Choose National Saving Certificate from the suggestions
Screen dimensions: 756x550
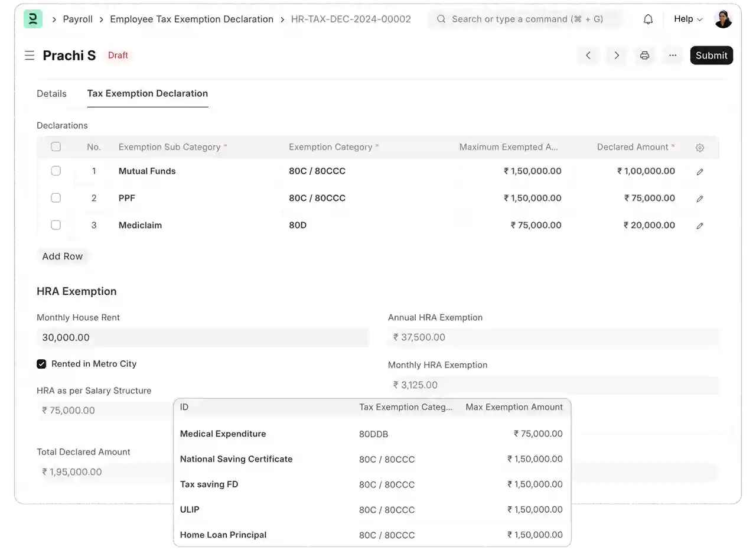coord(236,458)
